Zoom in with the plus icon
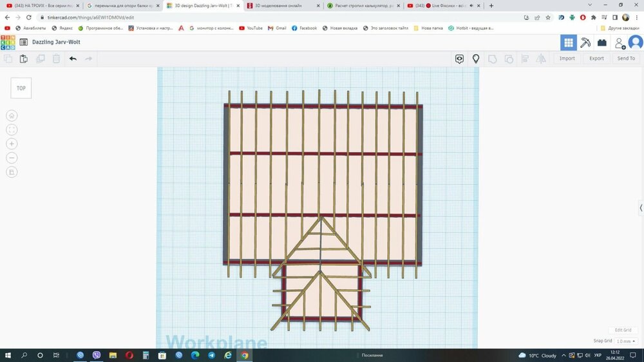Image resolution: width=644 pixels, height=362 pixels. pos(12,144)
